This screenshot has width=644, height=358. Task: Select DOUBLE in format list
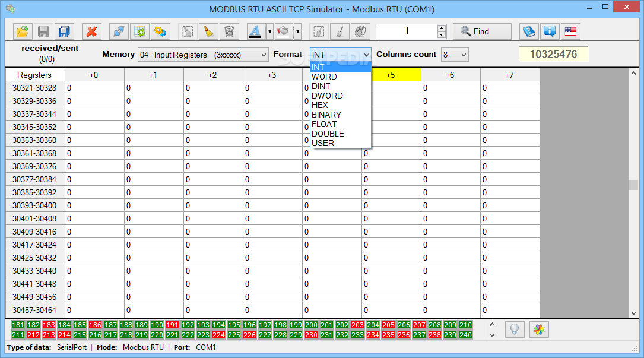tap(341, 134)
